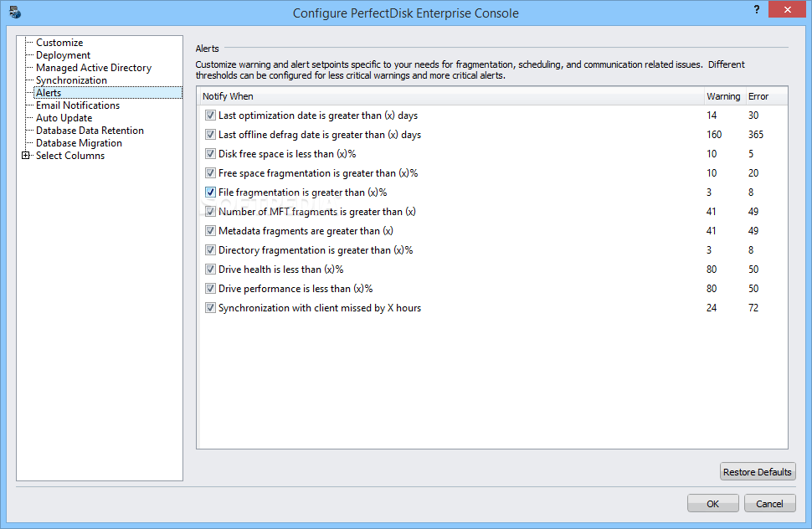Expand the Select Columns tree node
The image size is (812, 529).
click(26, 156)
